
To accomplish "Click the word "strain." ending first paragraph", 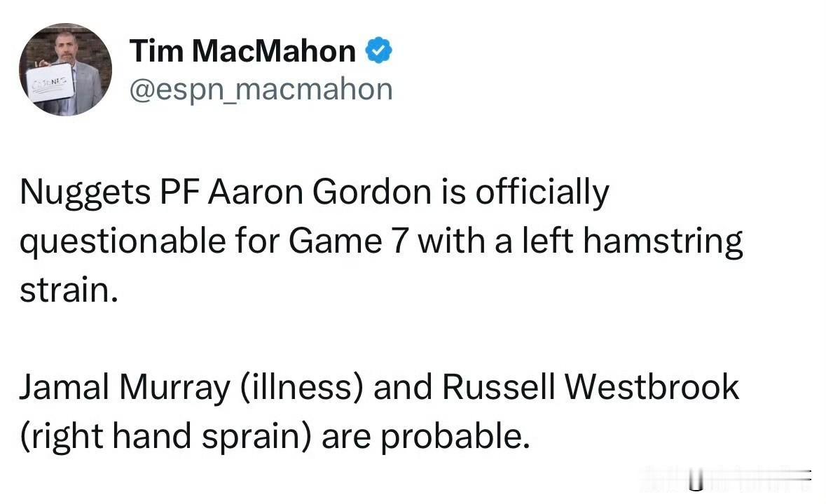I will [69, 289].
